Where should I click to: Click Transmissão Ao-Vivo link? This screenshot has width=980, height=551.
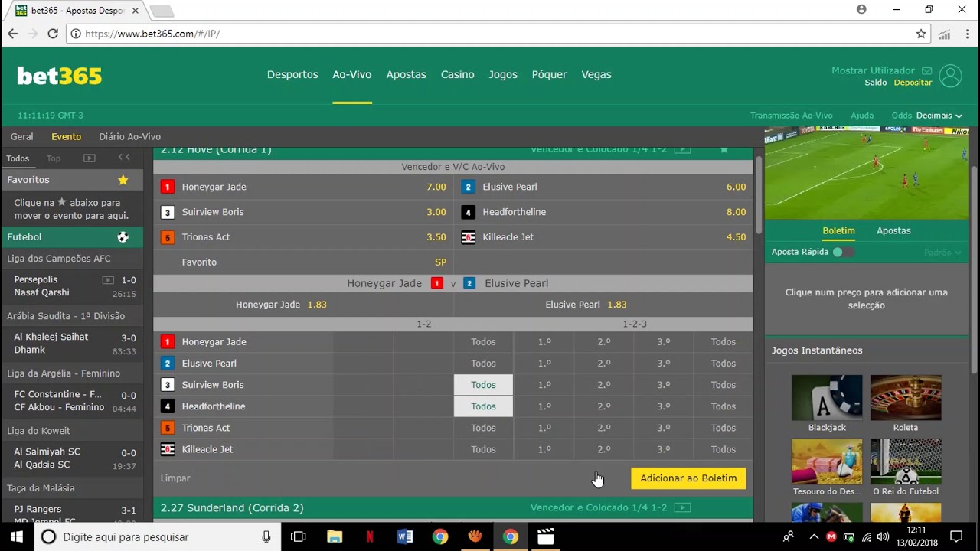[791, 116]
